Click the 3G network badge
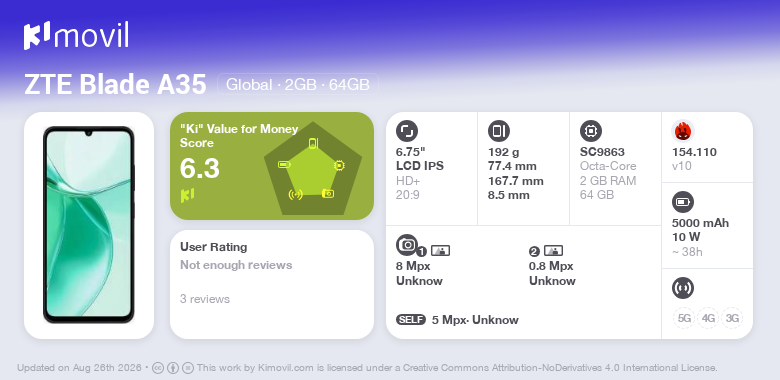780x380 pixels. tap(732, 318)
